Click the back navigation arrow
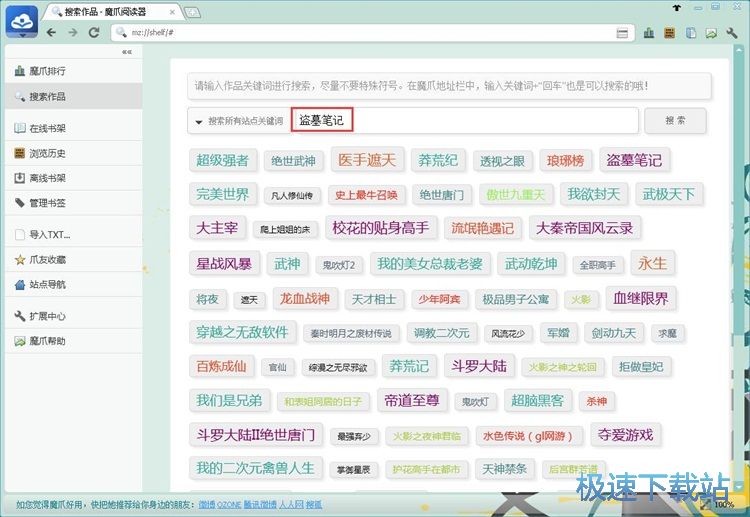The height and width of the screenshot is (517, 750). pos(51,32)
